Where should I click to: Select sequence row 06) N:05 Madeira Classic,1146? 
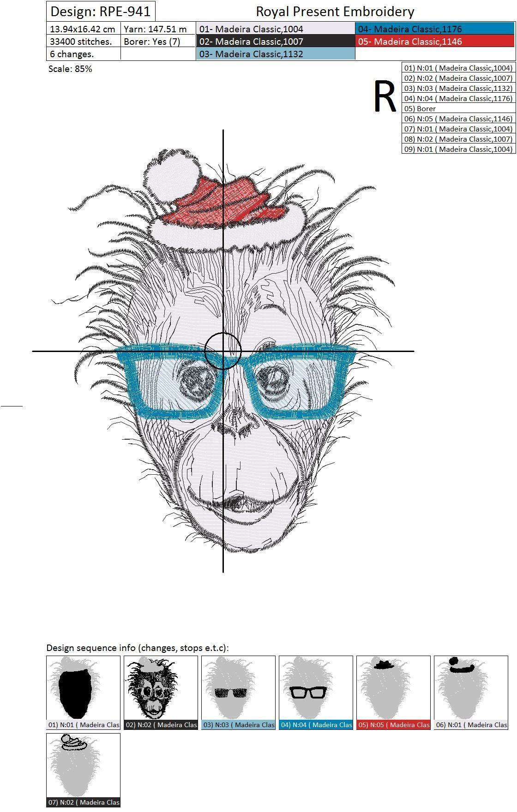458,119
